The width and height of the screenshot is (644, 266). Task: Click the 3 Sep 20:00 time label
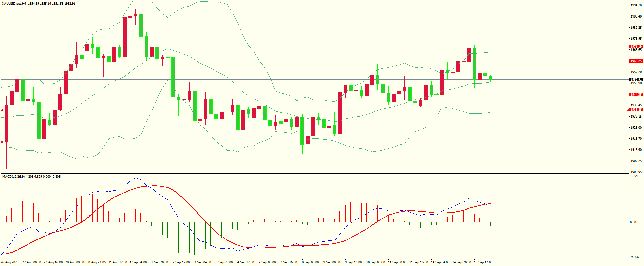click(224, 262)
